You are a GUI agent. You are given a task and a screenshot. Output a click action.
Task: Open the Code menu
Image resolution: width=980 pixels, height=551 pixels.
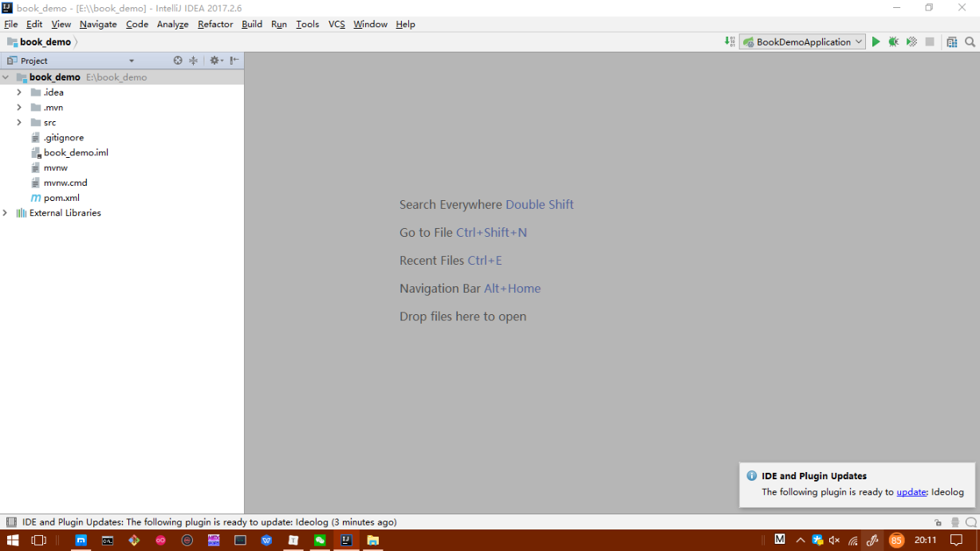pos(137,25)
